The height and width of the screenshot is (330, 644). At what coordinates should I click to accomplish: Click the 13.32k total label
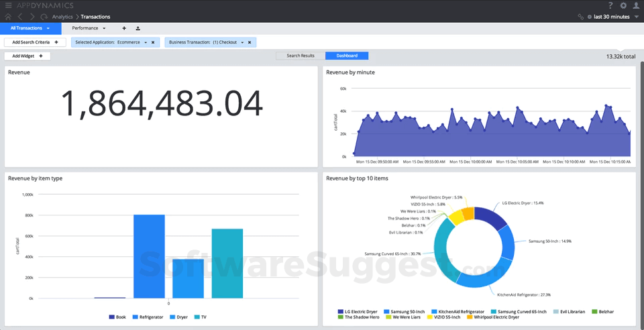coord(621,56)
